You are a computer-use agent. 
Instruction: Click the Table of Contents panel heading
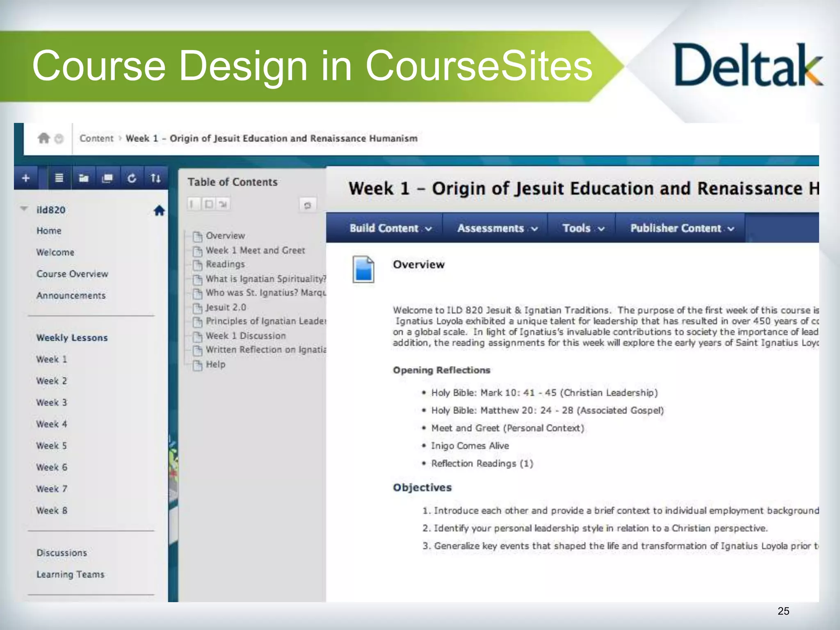pos(233,182)
